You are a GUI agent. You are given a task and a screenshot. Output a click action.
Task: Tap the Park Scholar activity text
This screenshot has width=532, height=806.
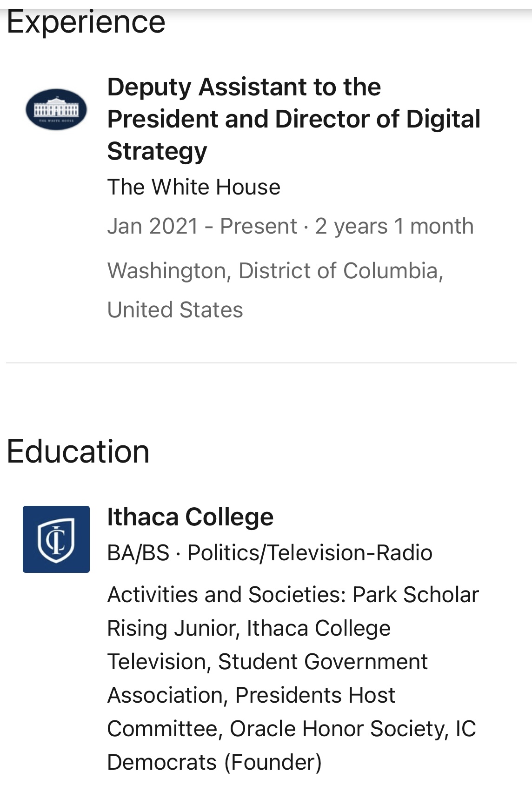pyautogui.click(x=415, y=595)
